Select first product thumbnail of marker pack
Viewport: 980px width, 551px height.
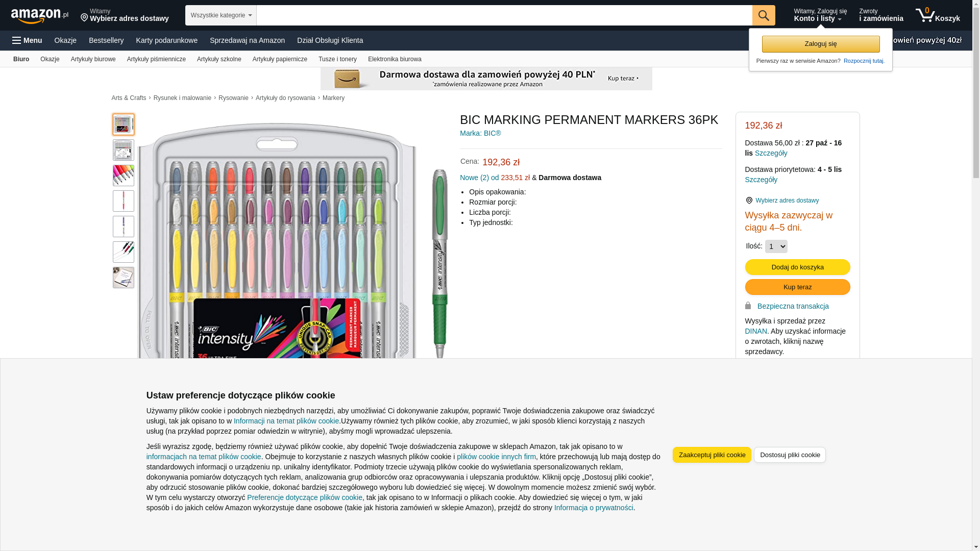pos(124,124)
